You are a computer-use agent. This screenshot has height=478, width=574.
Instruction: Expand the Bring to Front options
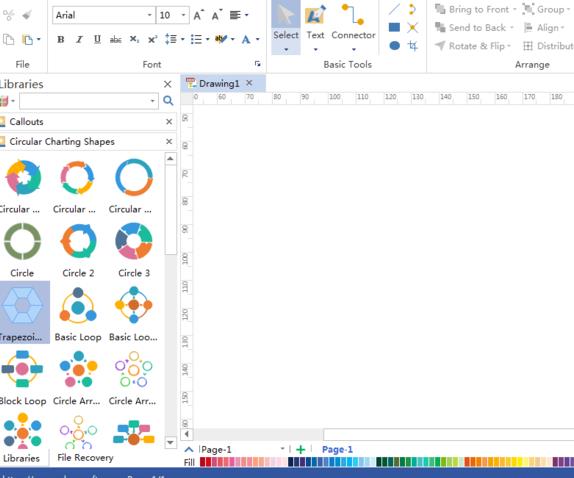pyautogui.click(x=514, y=10)
